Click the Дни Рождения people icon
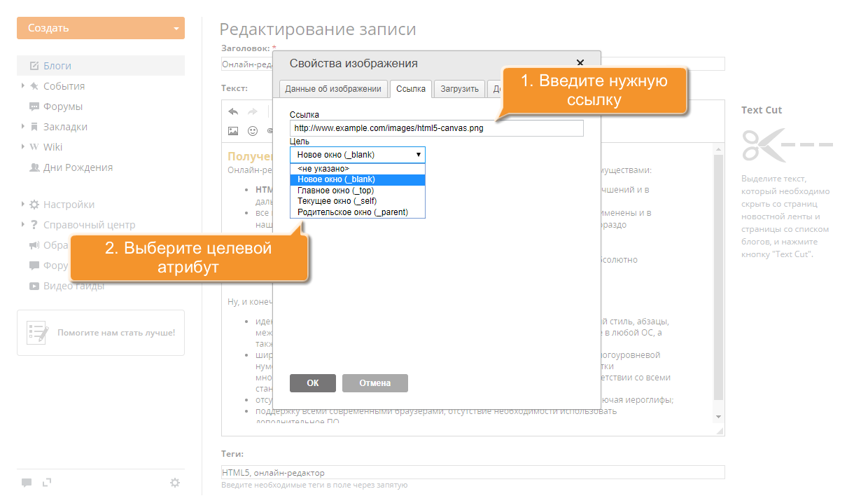The width and height of the screenshot is (868, 496). click(34, 167)
